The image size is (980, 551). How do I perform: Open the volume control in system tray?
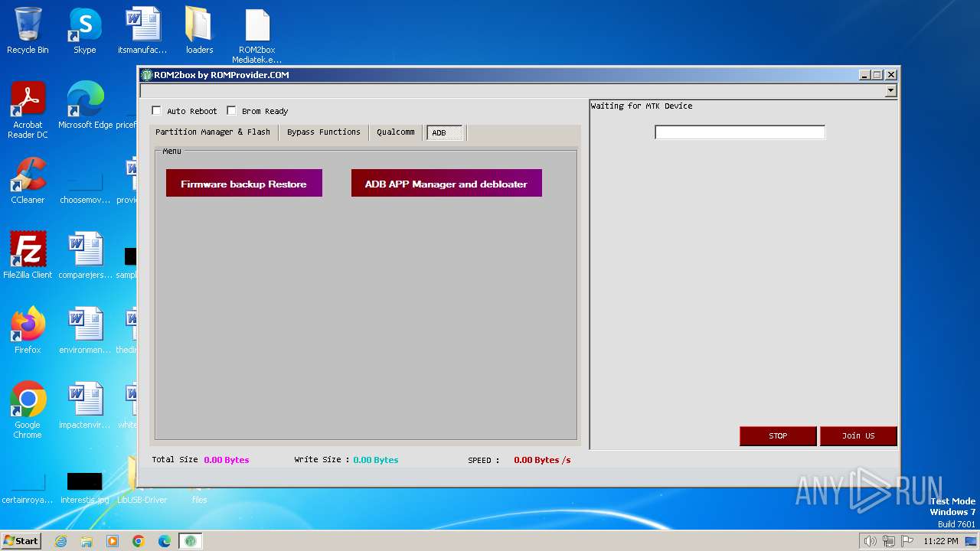pyautogui.click(x=871, y=541)
